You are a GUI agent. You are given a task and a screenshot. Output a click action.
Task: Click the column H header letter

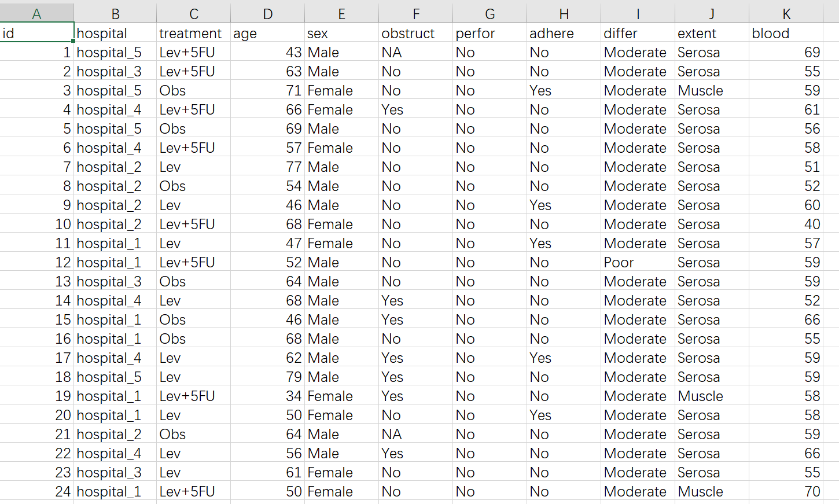click(x=564, y=13)
